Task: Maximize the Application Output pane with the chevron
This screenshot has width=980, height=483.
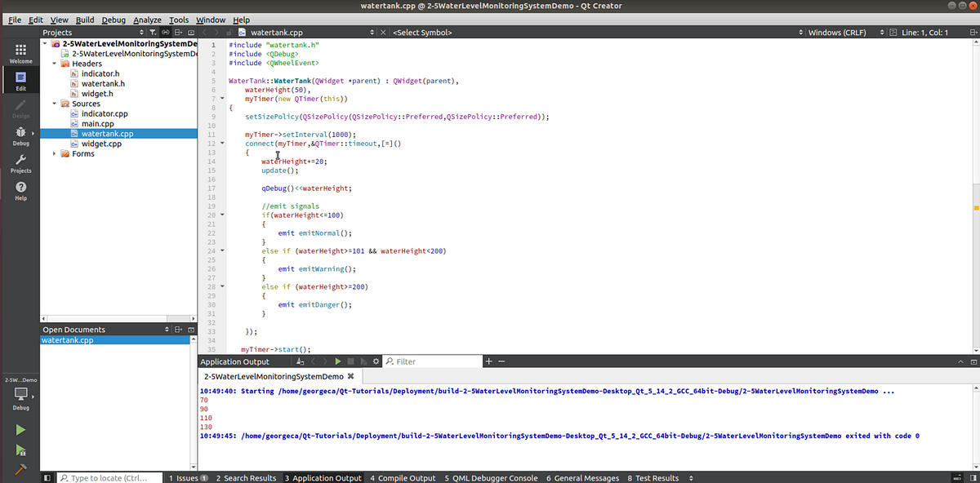Action: pos(960,361)
